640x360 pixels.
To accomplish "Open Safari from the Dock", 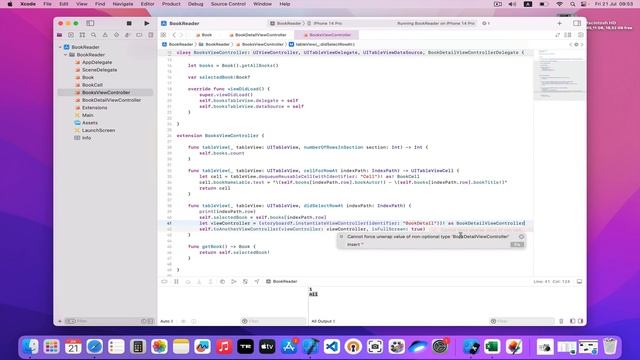I will tap(95, 347).
